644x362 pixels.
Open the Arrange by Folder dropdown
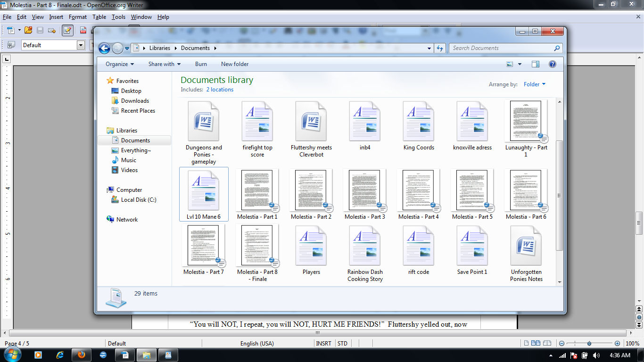point(535,84)
